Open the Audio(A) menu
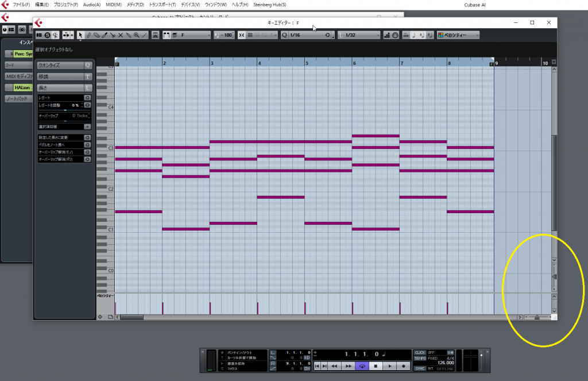This screenshot has height=381, width=588. pyautogui.click(x=92, y=5)
